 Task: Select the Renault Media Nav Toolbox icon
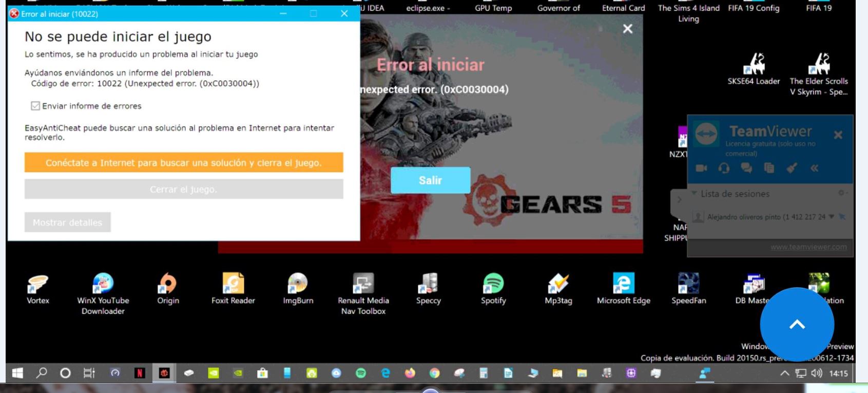coord(363,294)
